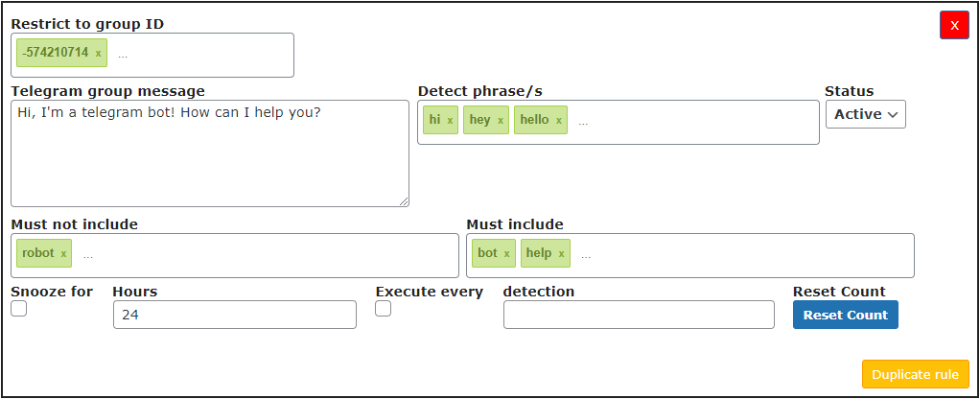
Task: Enable the Snooze for checkbox
Action: point(19,308)
